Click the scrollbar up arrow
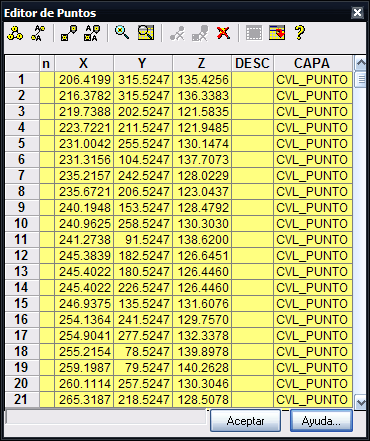370x441 pixels. 361,63
